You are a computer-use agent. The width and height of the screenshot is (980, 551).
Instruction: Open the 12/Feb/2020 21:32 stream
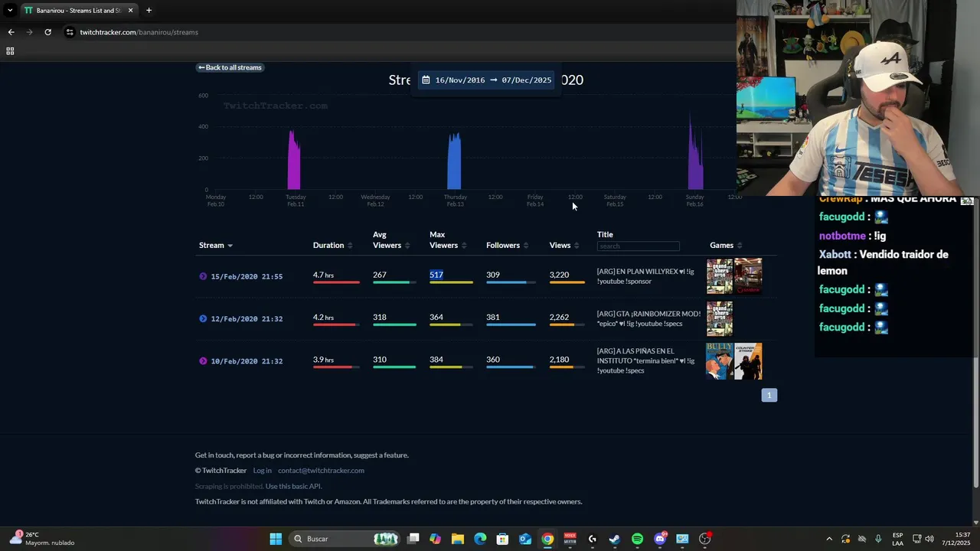[x=247, y=318]
